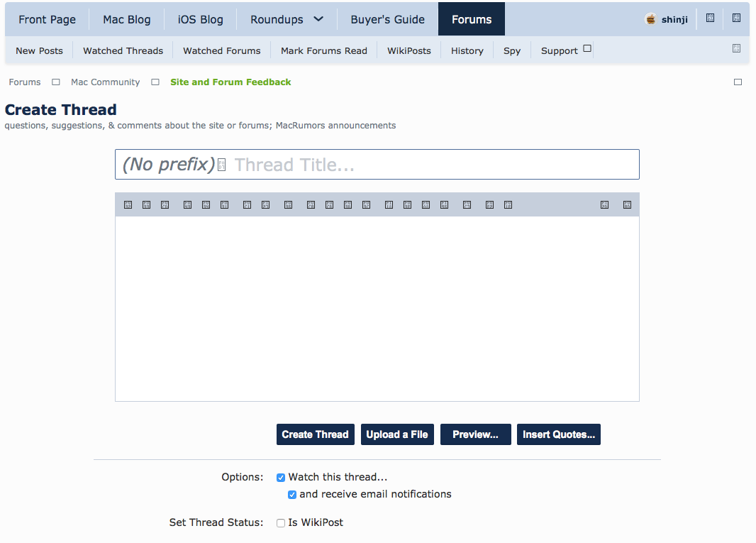756x543 pixels.
Task: Open WikiPosts link
Action: click(409, 50)
